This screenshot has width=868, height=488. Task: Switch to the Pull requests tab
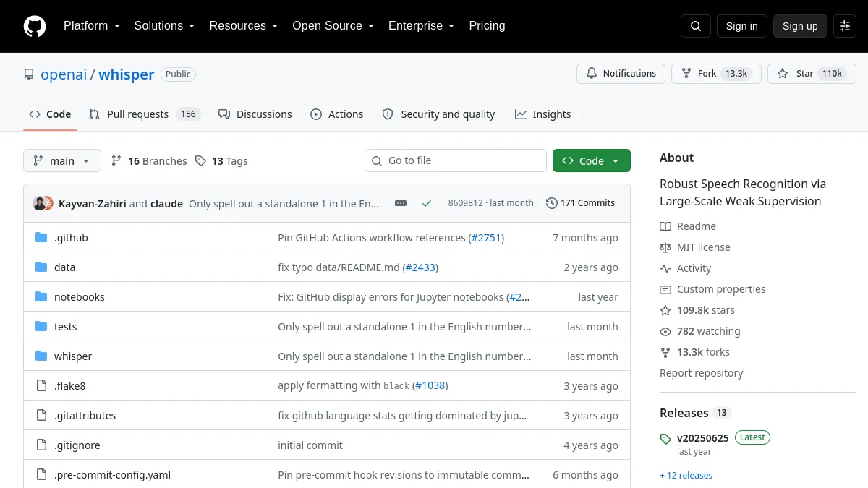[144, 114]
